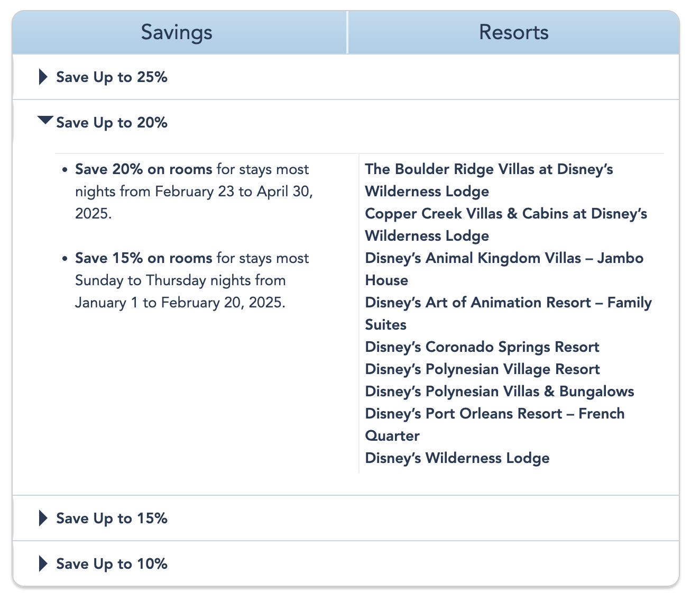Click the Save 20% on rooms bullet text
Image resolution: width=700 pixels, height=600 pixels.
tap(143, 170)
